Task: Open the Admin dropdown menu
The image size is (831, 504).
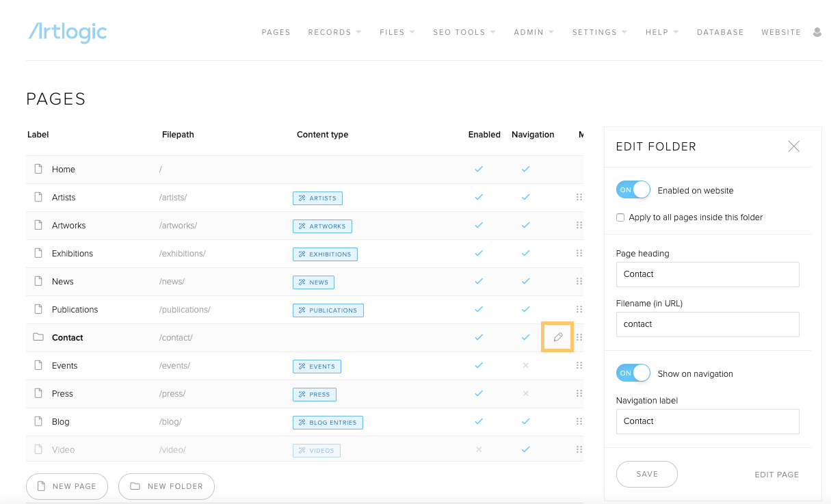Action: click(533, 32)
